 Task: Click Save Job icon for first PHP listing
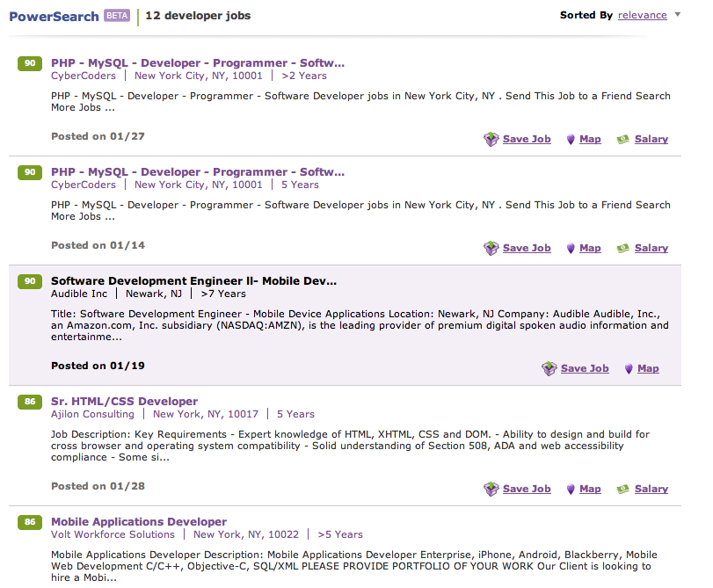click(491, 139)
